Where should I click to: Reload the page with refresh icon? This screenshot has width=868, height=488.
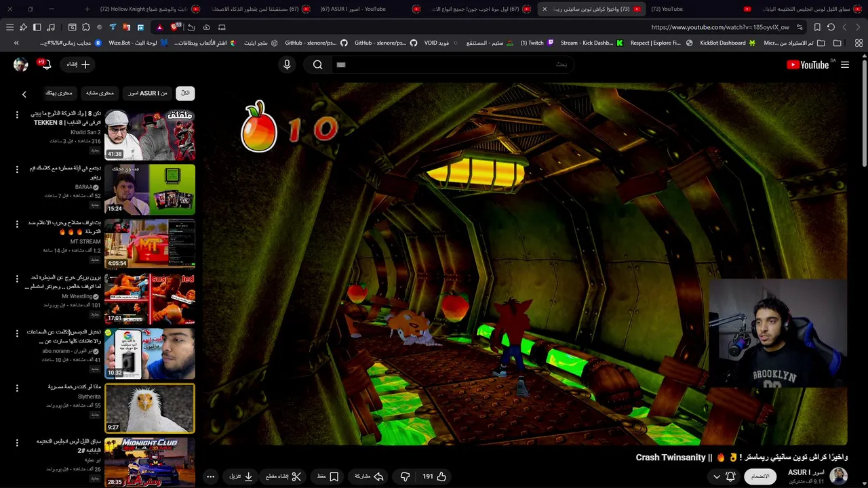coord(831,27)
